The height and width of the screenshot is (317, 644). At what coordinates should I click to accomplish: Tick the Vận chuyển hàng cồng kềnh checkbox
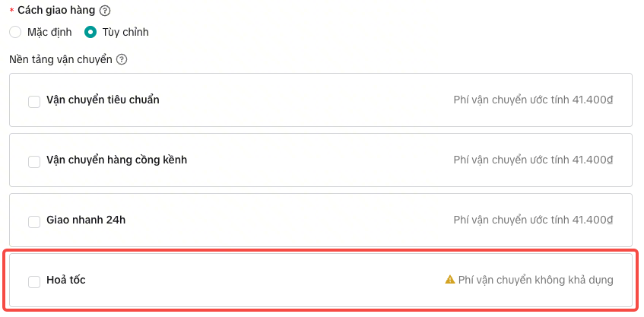34,161
